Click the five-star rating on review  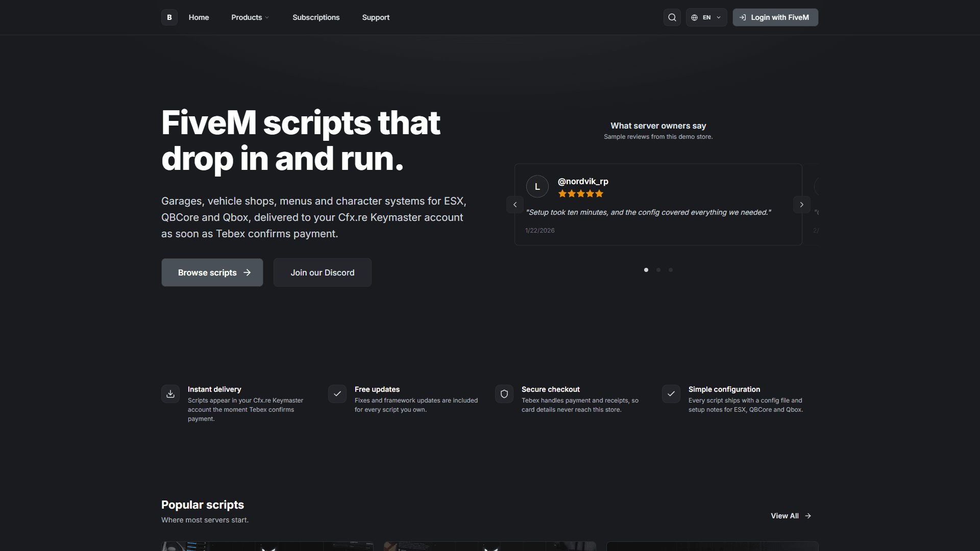point(581,194)
